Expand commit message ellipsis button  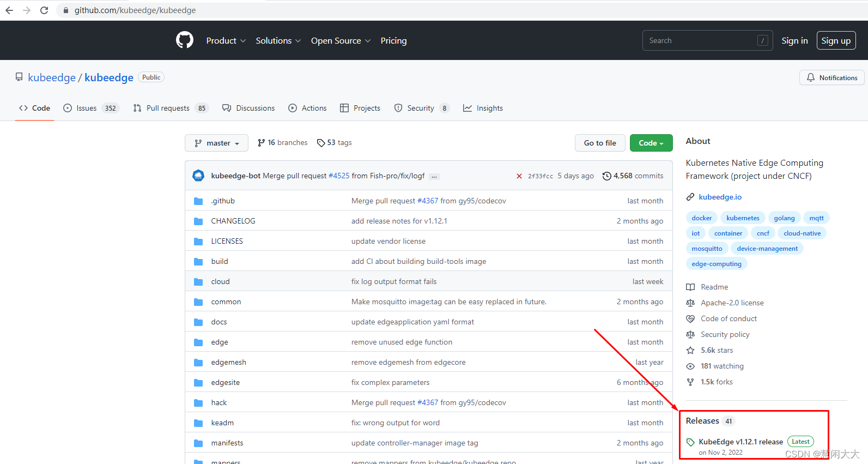point(434,177)
